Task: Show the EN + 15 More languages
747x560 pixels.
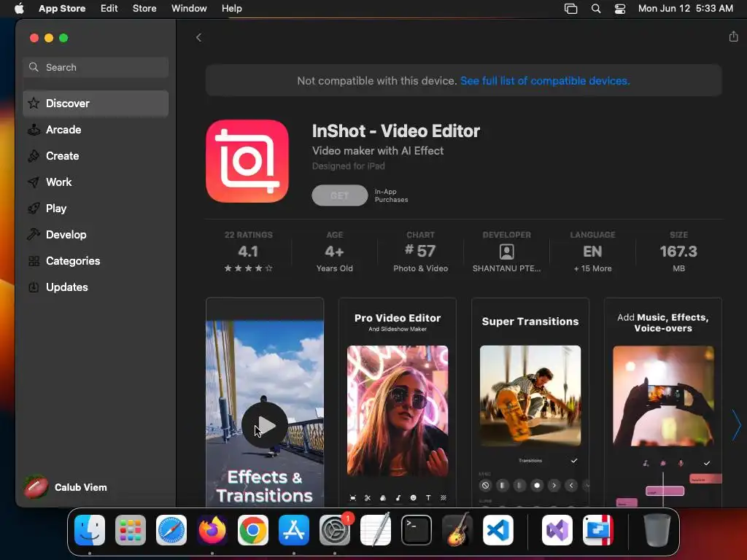Action: pos(592,252)
